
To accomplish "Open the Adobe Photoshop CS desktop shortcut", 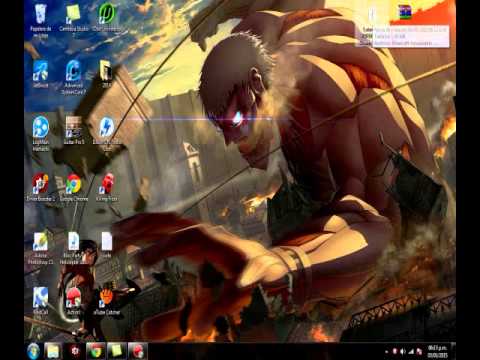I will tap(40, 248).
